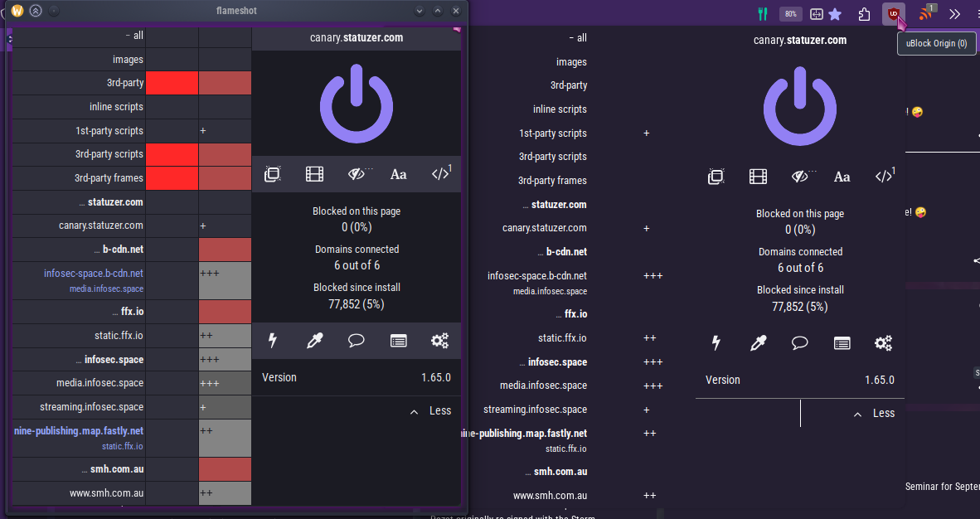Image resolution: width=980 pixels, height=519 pixels.
Task: Click red global cell for 3rd-party row
Action: [172, 83]
